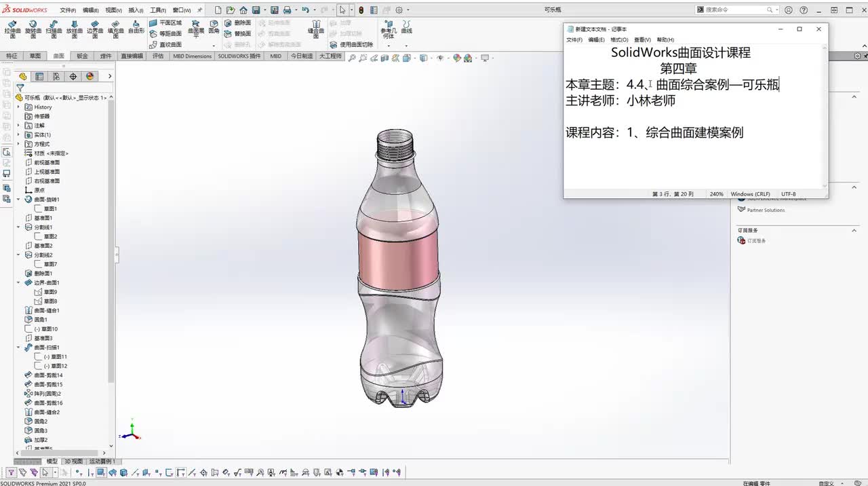The width and height of the screenshot is (868, 486).
Task: Click the Partner Solutions link
Action: point(766,210)
